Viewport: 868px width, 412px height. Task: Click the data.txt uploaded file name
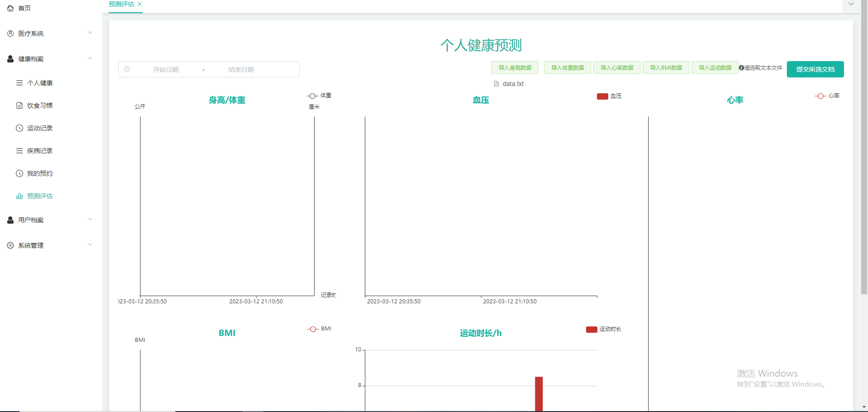(513, 84)
